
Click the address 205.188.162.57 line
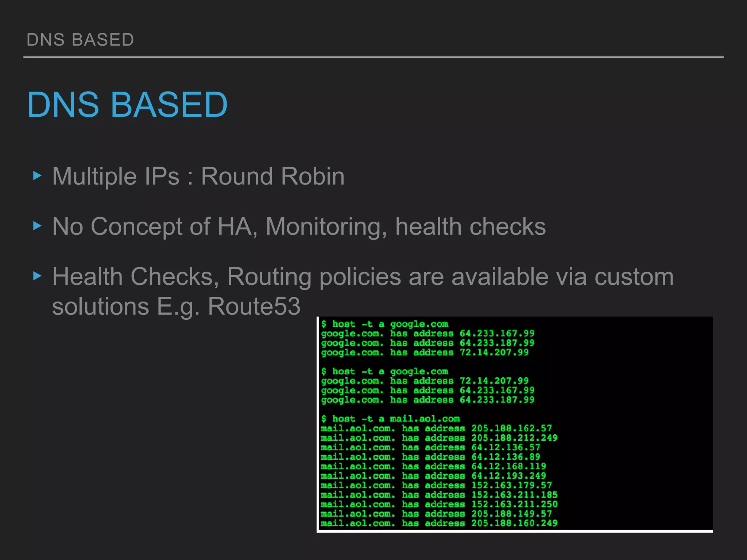511,428
